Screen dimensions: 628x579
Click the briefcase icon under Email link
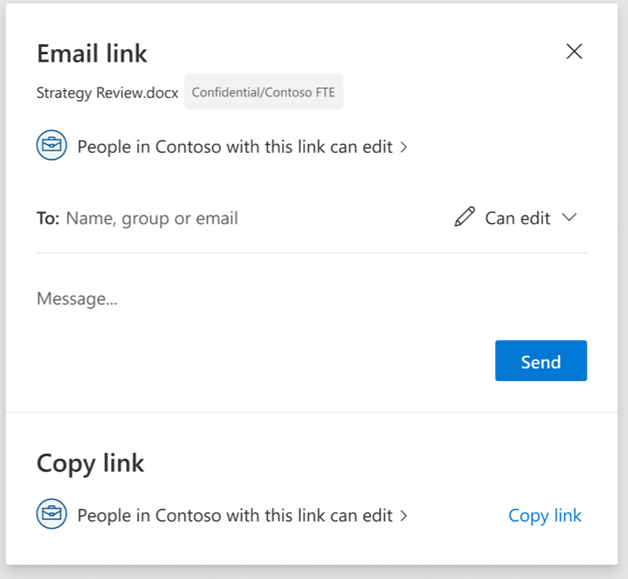coord(52,145)
